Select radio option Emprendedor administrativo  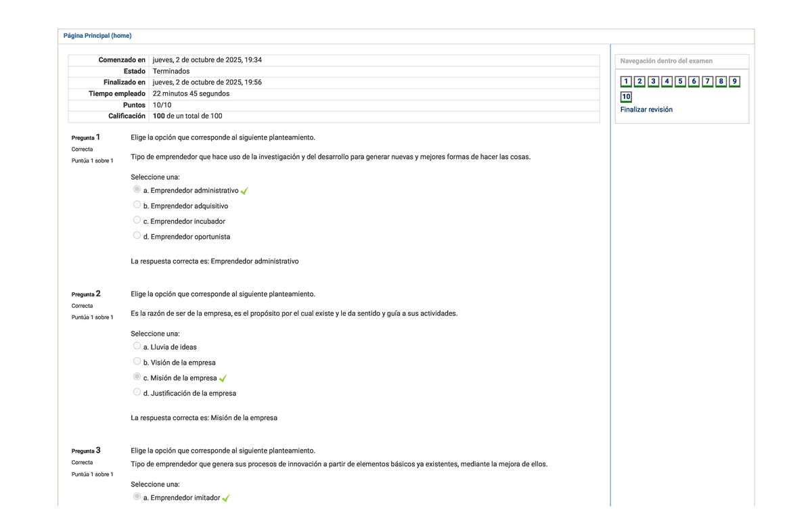coord(137,189)
